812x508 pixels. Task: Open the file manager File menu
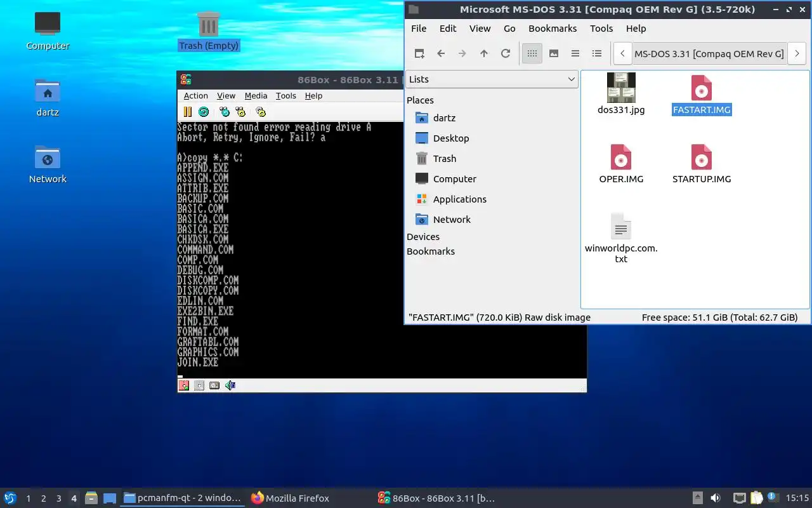419,28
